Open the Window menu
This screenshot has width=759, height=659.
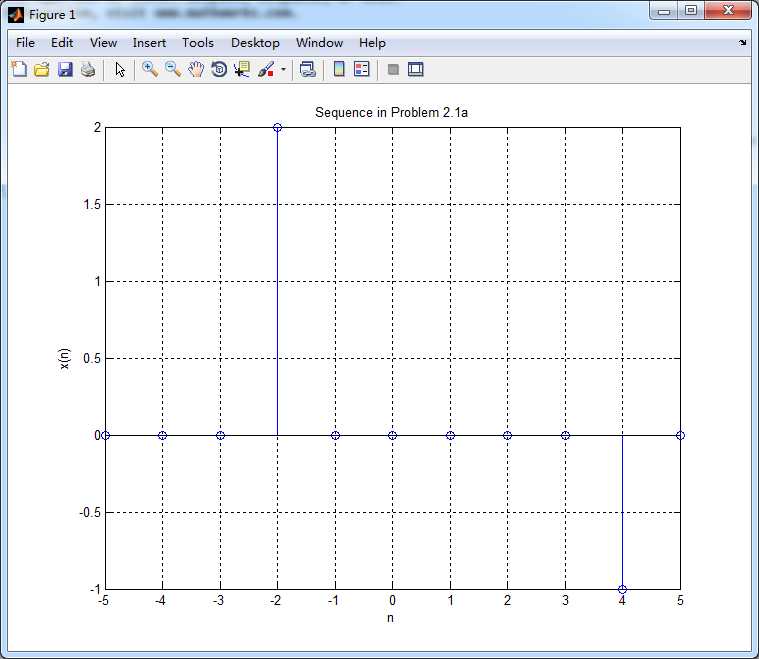coord(319,43)
